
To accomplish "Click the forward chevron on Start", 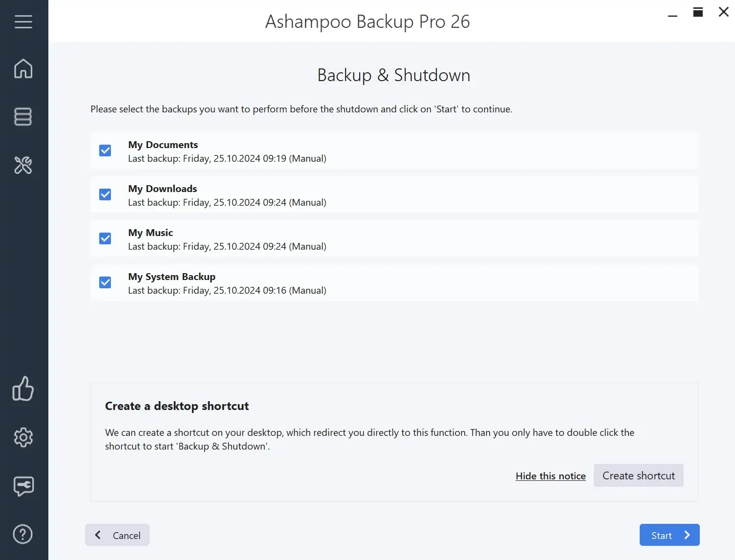I will click(x=687, y=535).
